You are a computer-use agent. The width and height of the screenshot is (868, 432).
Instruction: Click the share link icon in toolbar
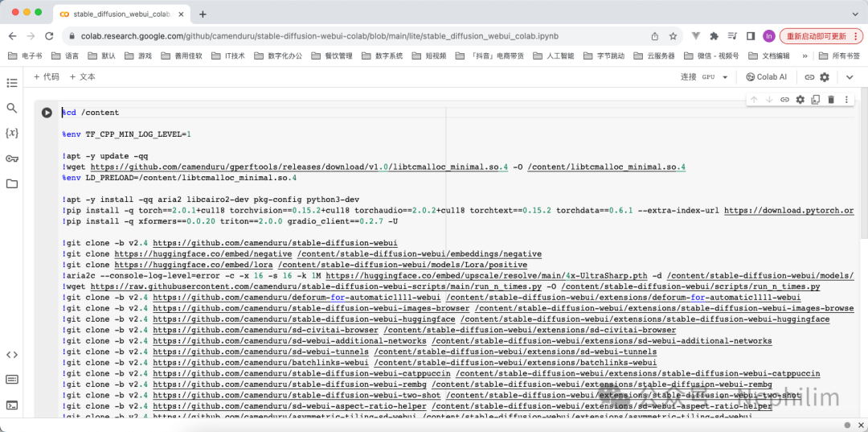[809, 77]
